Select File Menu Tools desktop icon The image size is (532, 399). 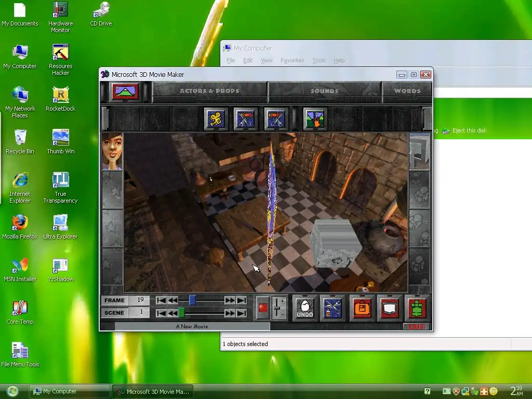click(x=20, y=355)
